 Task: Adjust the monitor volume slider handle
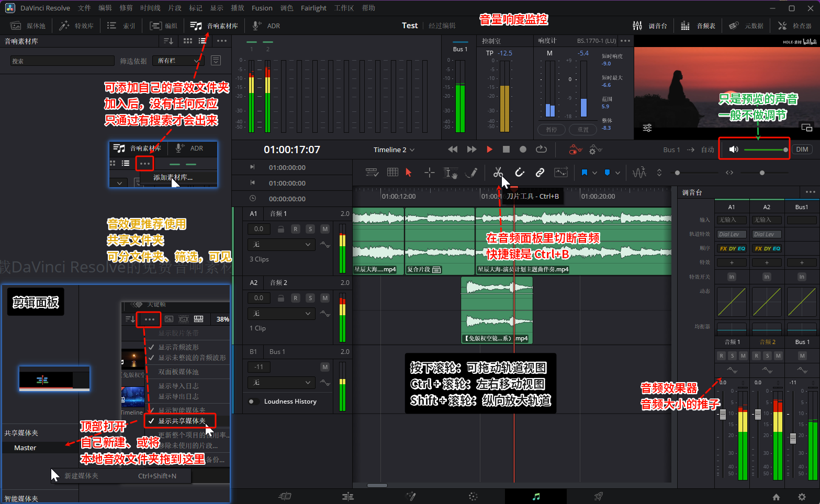click(x=785, y=150)
